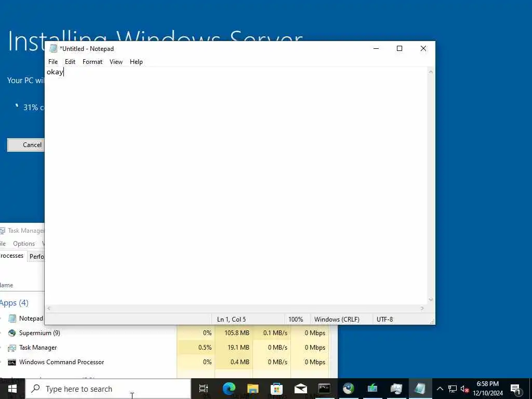Click 'UTF-8' in Notepad status bar
This screenshot has width=532, height=399.
(385, 320)
